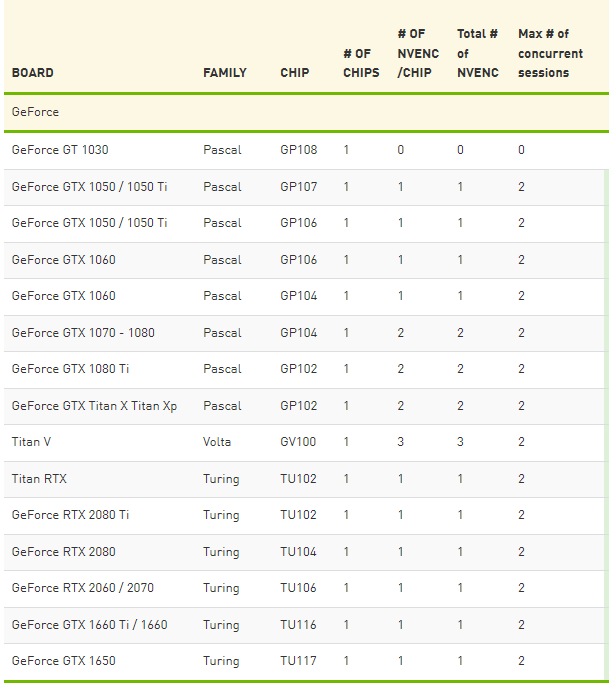Click Total NVENC value 1 in RTX 2080 row
The width and height of the screenshot is (609, 683).
click(460, 552)
